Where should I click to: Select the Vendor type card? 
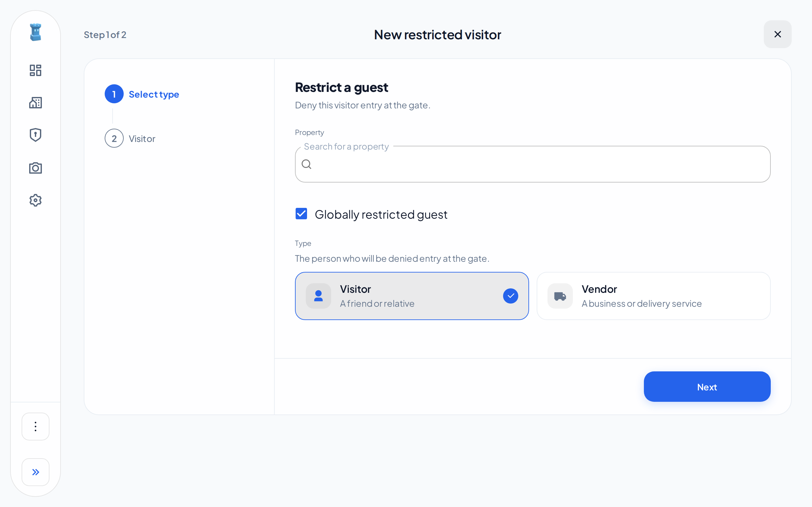pos(653,296)
